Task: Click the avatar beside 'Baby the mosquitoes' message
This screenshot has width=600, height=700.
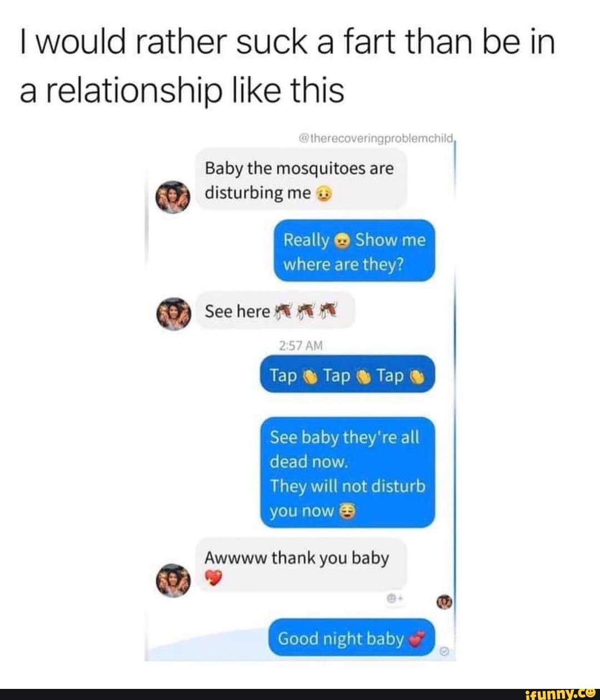Action: (x=175, y=197)
